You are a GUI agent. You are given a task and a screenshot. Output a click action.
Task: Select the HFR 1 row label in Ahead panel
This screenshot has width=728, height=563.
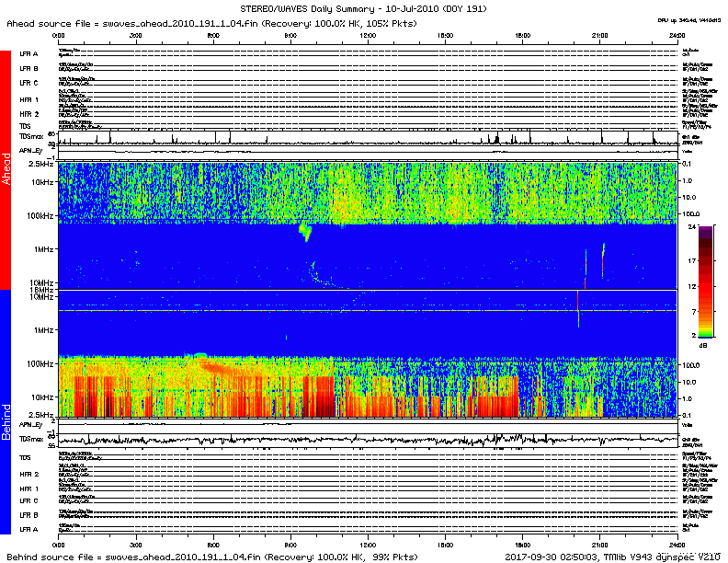[x=29, y=98]
